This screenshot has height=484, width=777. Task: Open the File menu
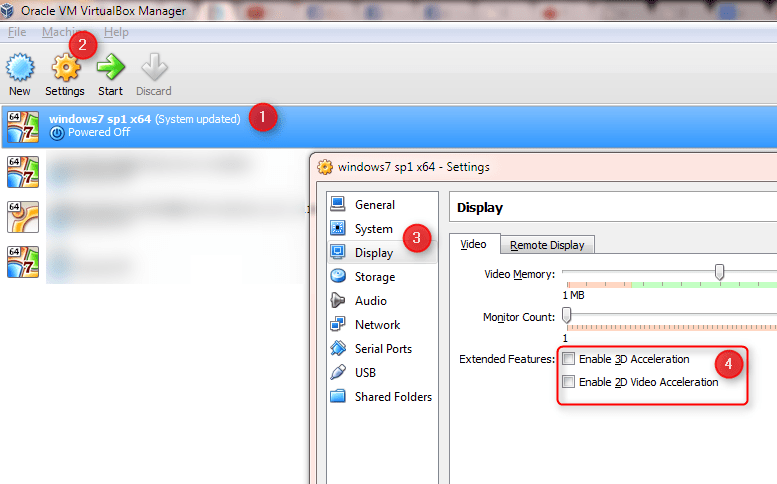coord(17,32)
